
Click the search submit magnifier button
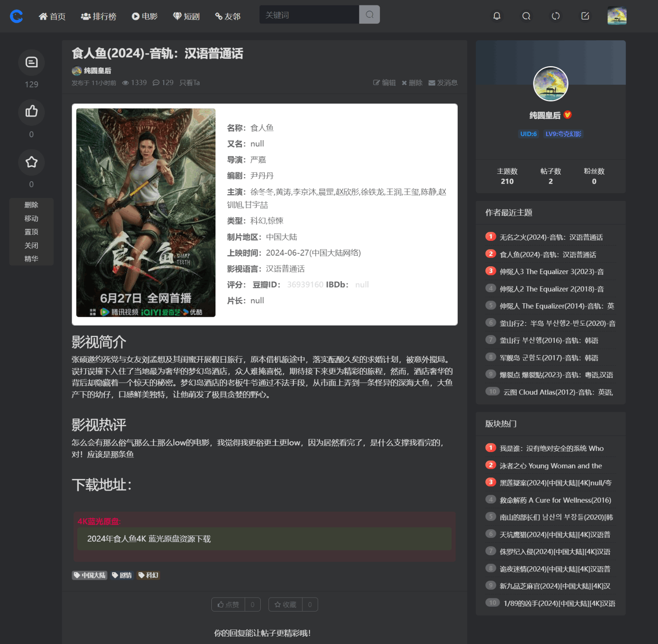tap(369, 15)
